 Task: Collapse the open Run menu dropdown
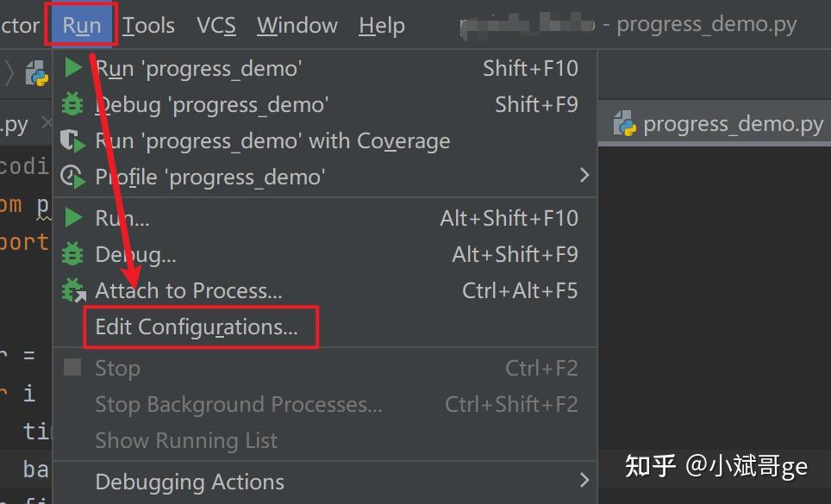pyautogui.click(x=80, y=25)
